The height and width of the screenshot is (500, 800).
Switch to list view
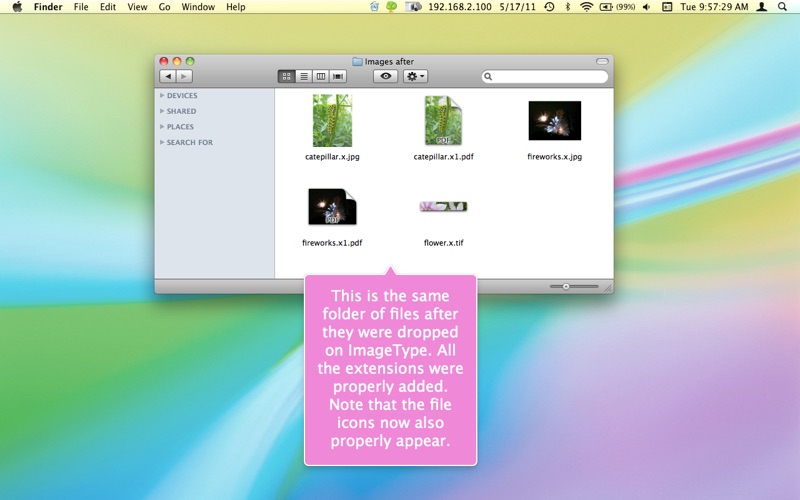coord(304,77)
